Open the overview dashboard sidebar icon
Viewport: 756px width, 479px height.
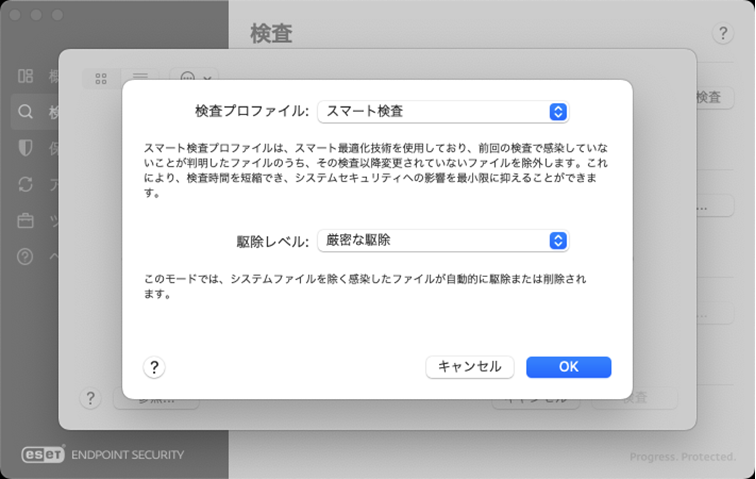(25, 76)
